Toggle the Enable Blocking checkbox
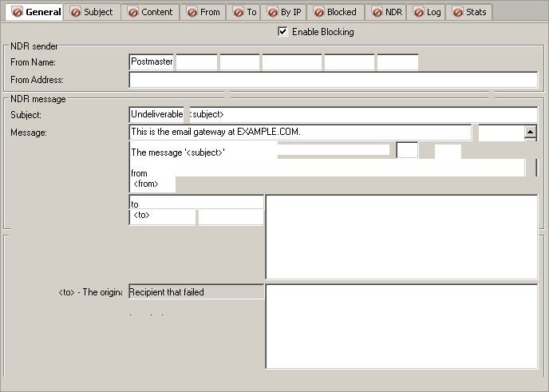549x392 pixels. (282, 32)
